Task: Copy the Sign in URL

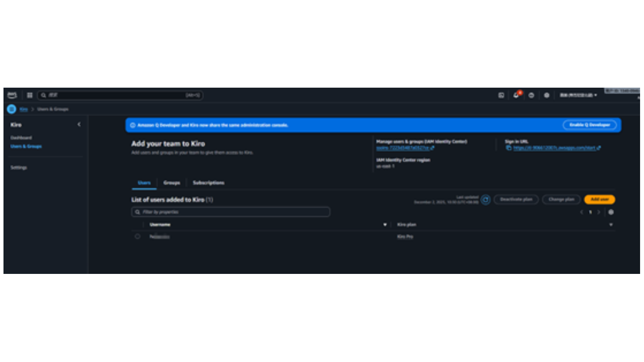Action: (508, 148)
